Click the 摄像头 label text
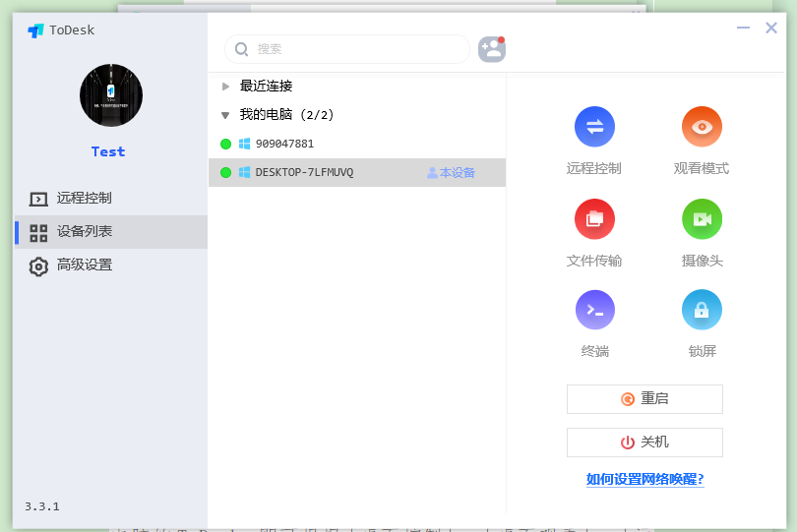 tap(702, 261)
